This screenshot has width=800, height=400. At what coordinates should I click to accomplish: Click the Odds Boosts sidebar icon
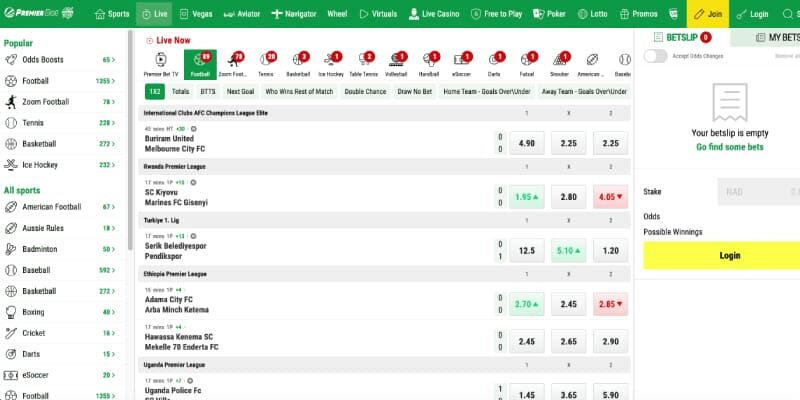pos(11,60)
